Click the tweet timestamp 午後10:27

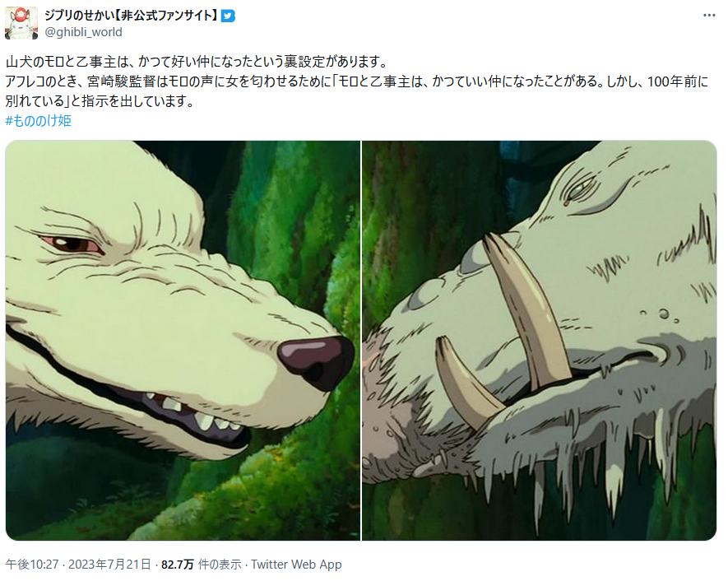pos(32,565)
